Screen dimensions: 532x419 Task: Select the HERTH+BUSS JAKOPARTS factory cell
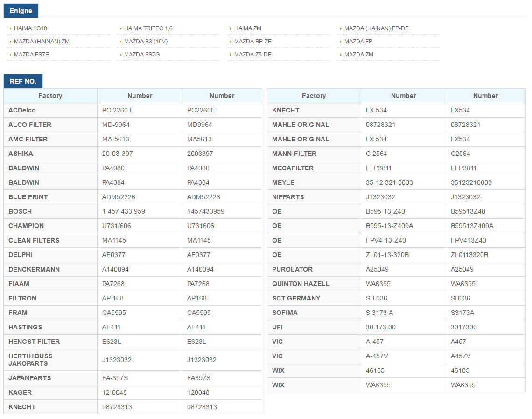pyautogui.click(x=50, y=360)
